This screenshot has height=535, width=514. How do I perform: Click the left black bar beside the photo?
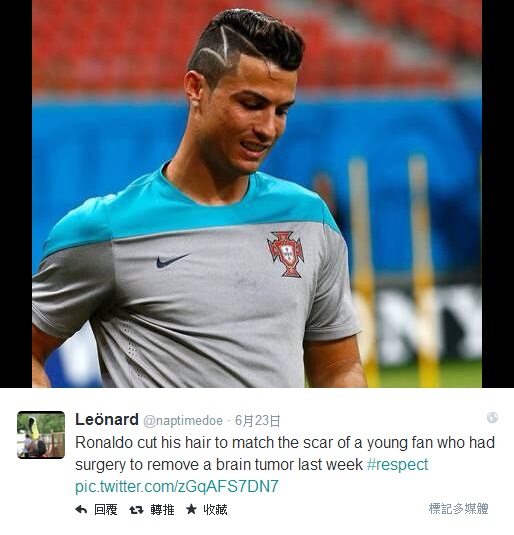click(16, 194)
